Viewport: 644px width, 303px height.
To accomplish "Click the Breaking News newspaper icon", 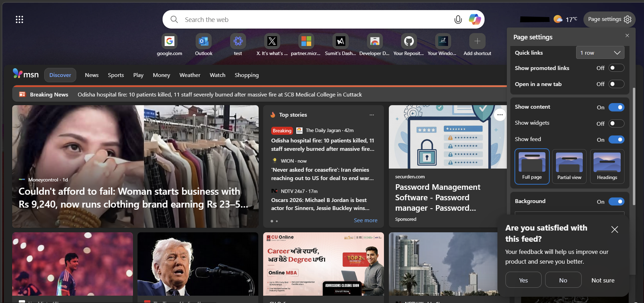I will (x=22, y=94).
